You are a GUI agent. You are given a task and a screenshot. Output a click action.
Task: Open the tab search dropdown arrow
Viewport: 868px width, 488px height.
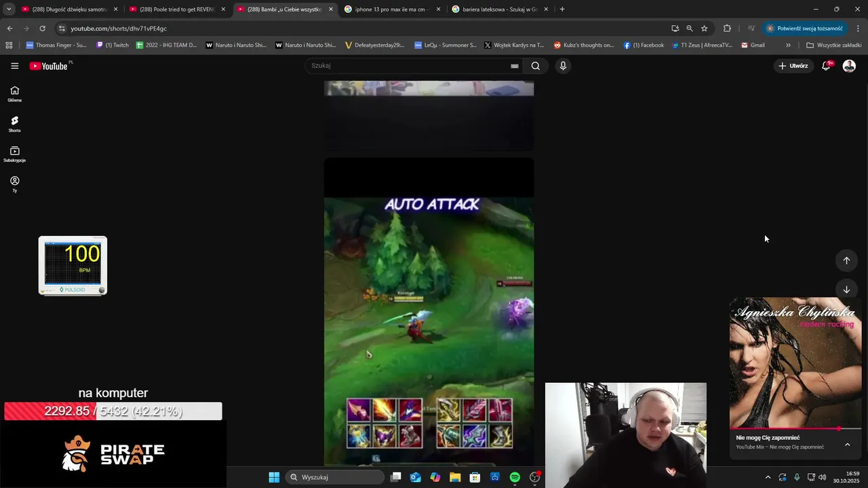point(9,9)
